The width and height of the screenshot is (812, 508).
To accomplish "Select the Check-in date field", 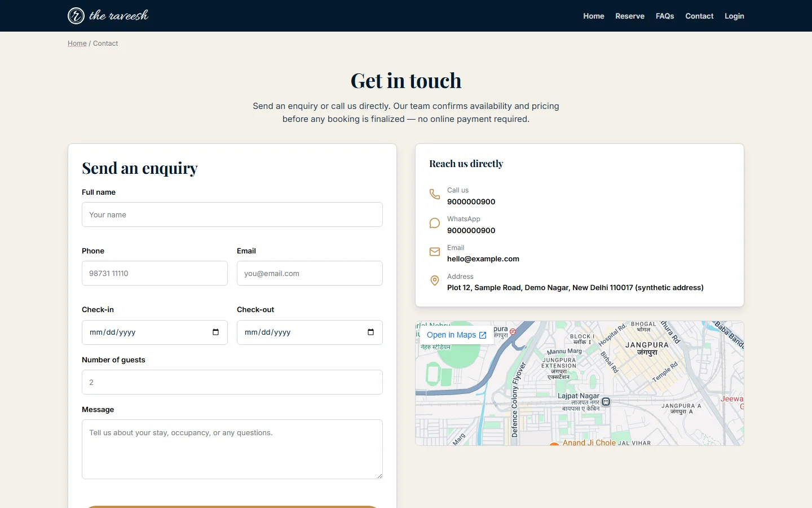I will coord(155,332).
